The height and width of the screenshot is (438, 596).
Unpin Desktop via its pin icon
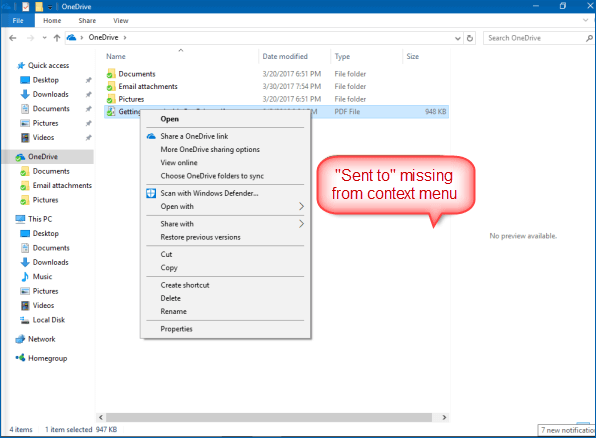tap(88, 80)
